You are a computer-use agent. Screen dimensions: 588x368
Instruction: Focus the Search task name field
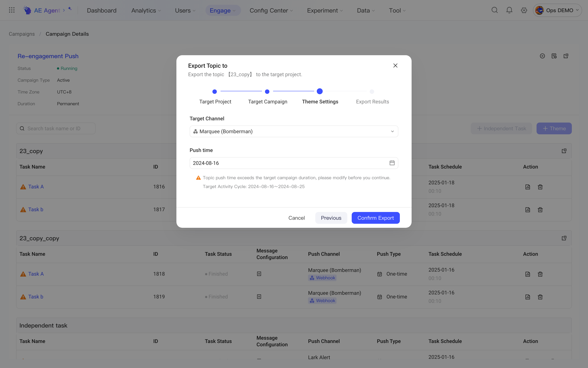[56, 128]
